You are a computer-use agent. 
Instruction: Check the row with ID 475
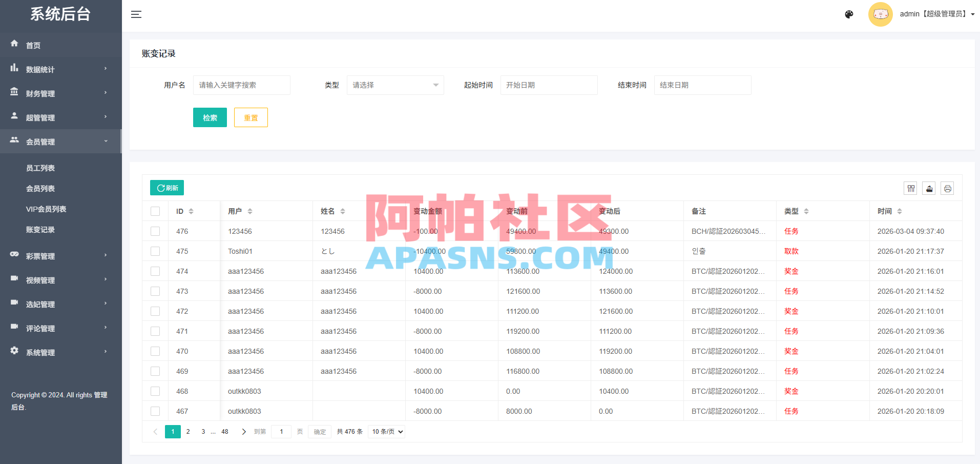155,251
